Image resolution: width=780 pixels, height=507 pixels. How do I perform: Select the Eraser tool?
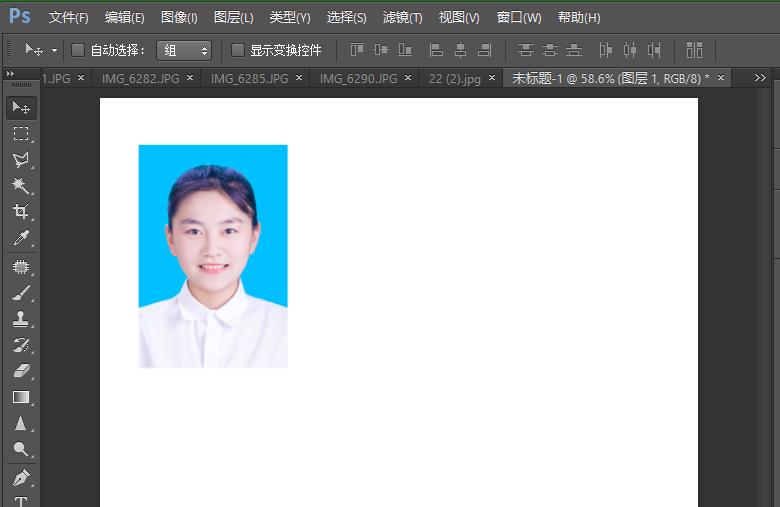(x=21, y=371)
